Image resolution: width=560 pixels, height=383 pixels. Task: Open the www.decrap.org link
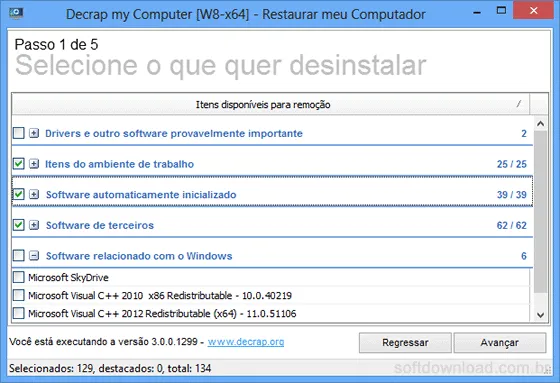pos(246,342)
